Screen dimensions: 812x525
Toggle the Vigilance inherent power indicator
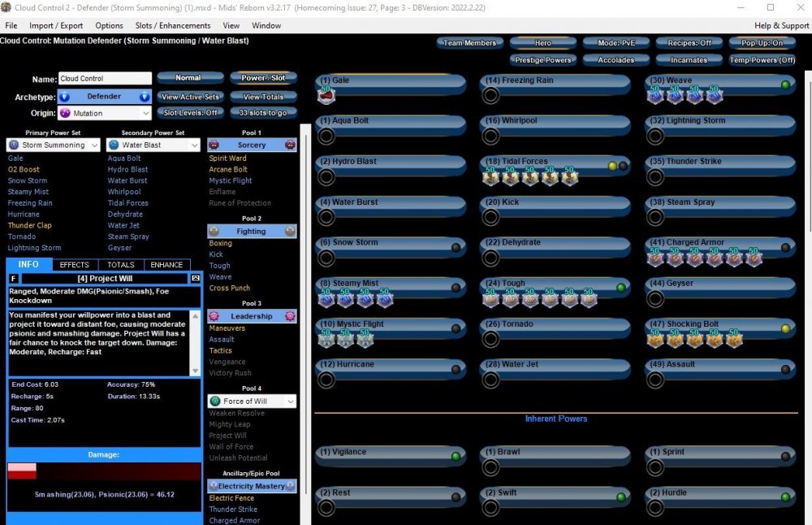click(456, 456)
